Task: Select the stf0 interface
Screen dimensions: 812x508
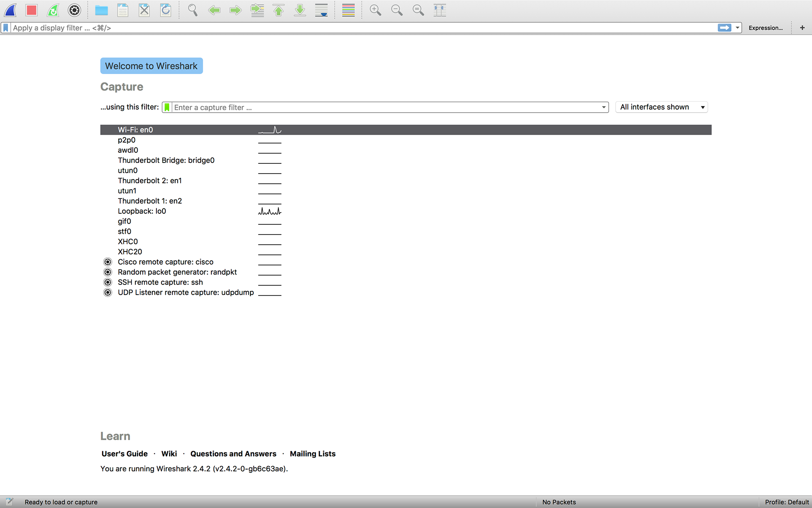Action: point(406,231)
